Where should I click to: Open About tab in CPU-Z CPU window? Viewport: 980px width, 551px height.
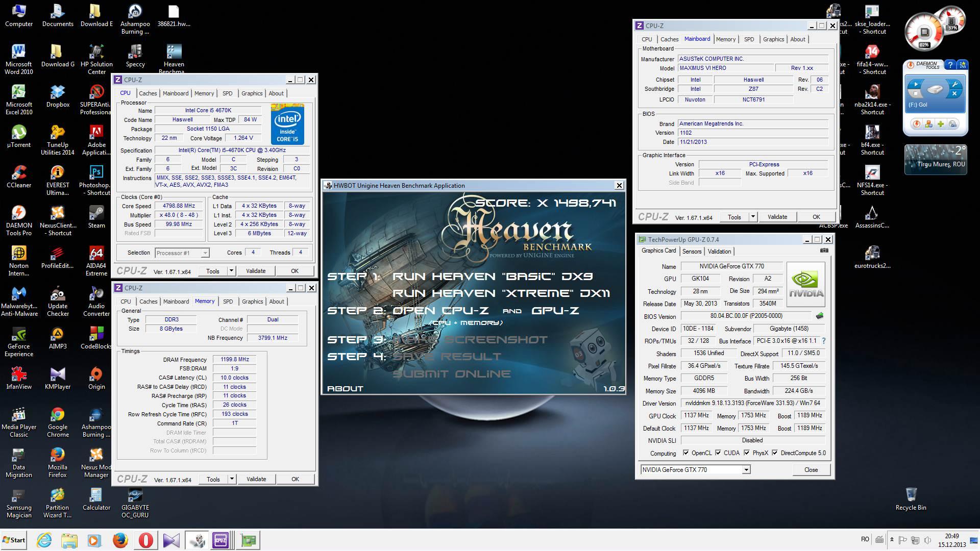point(276,93)
